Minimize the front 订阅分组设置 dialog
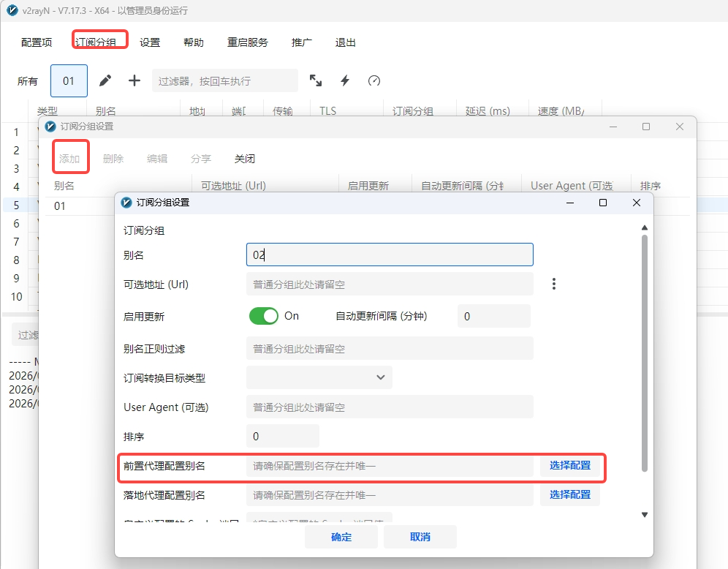 pyautogui.click(x=570, y=203)
